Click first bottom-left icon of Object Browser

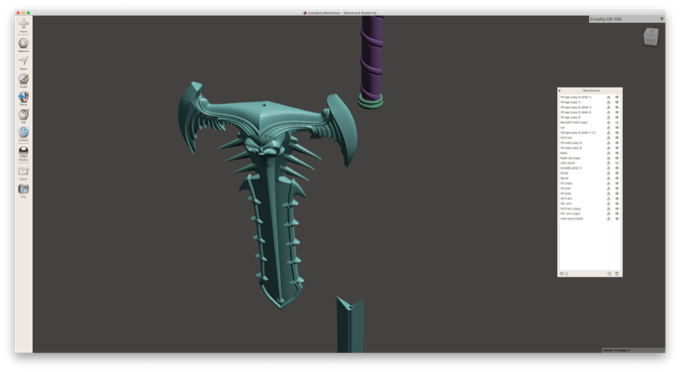click(x=562, y=274)
